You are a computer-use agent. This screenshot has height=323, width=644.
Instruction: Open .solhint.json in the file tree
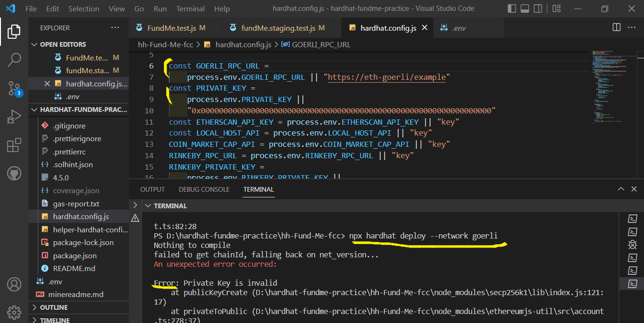click(73, 165)
